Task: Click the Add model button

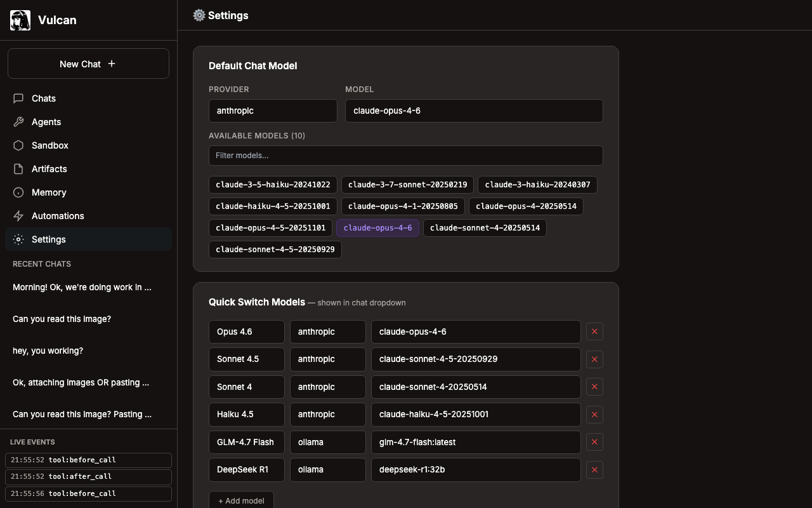Action: (241, 500)
